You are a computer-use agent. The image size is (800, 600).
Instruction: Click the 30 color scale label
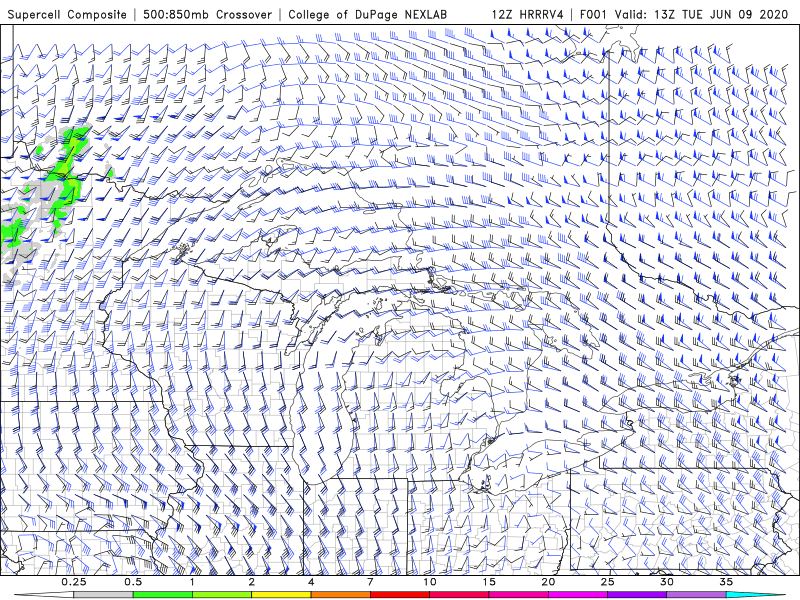click(666, 582)
